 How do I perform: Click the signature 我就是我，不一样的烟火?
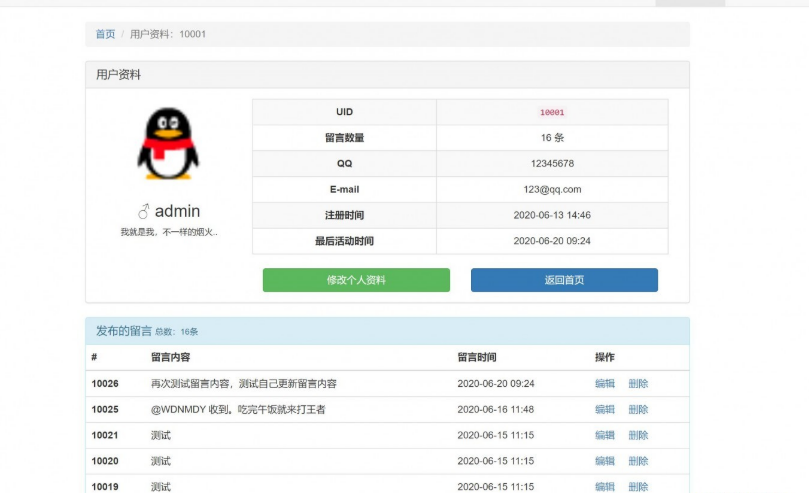[x=169, y=232]
